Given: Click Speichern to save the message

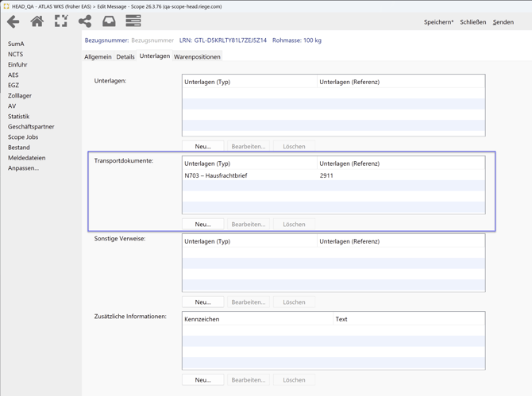Looking at the screenshot, I should pos(438,22).
